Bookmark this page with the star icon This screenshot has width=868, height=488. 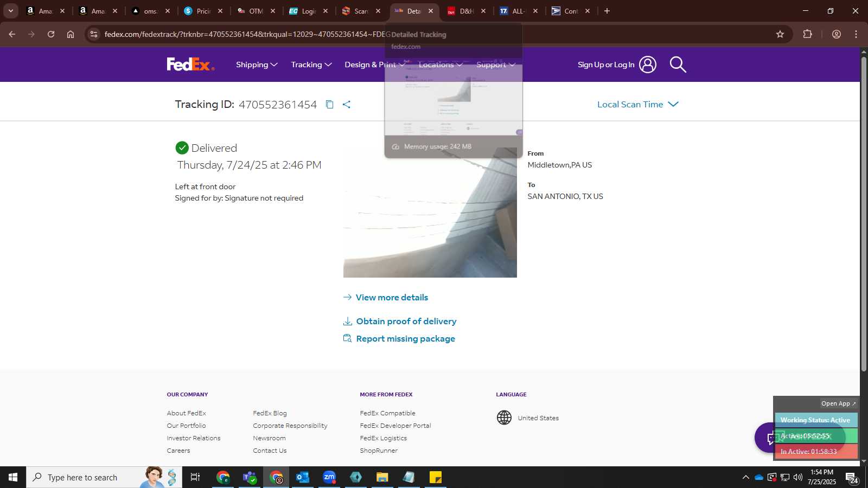click(780, 34)
